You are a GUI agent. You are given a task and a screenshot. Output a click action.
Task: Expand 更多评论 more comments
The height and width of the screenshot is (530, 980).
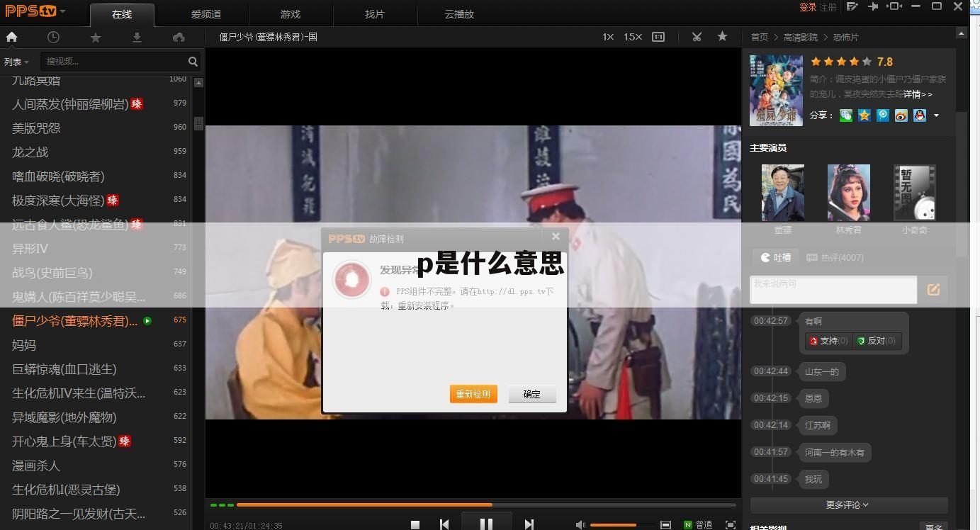click(x=848, y=504)
